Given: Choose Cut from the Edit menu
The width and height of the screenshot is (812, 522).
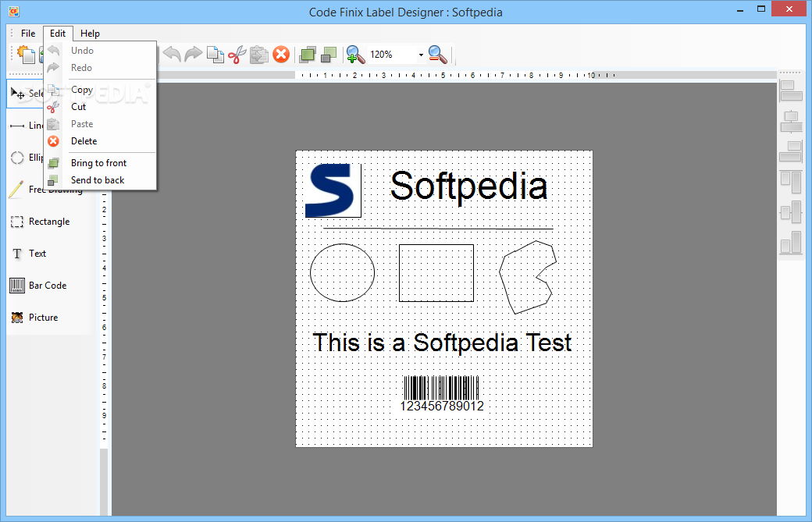Looking at the screenshot, I should pos(100,107).
